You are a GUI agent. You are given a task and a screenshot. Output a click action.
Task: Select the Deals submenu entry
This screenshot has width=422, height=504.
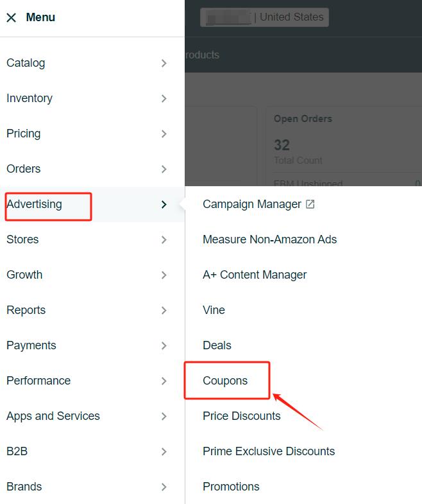(217, 345)
